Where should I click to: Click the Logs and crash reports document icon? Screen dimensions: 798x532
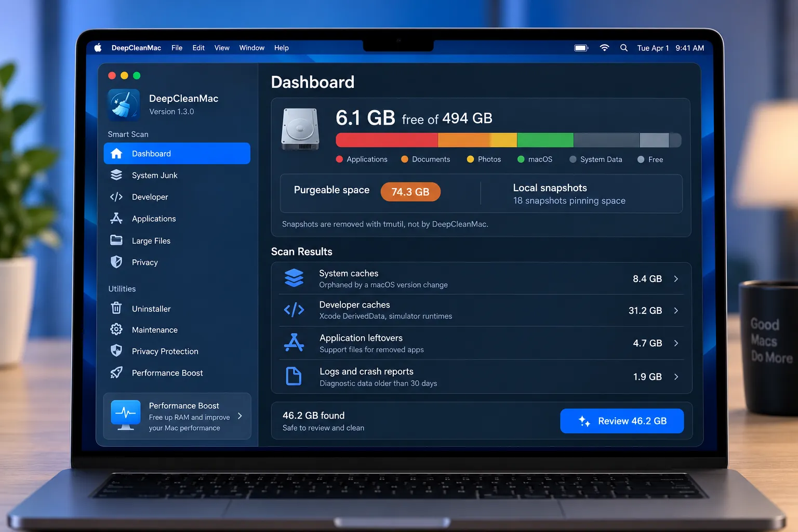click(x=294, y=376)
